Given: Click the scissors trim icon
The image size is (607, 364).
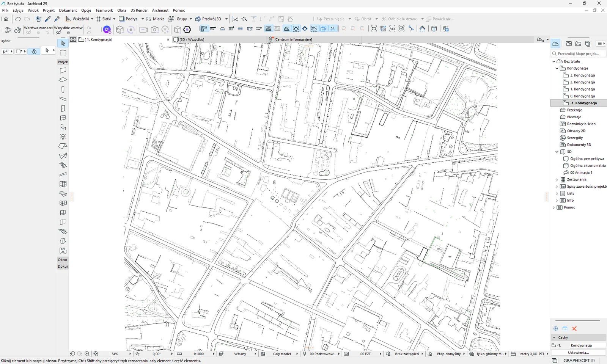Looking at the screenshot, I should pos(235,19).
